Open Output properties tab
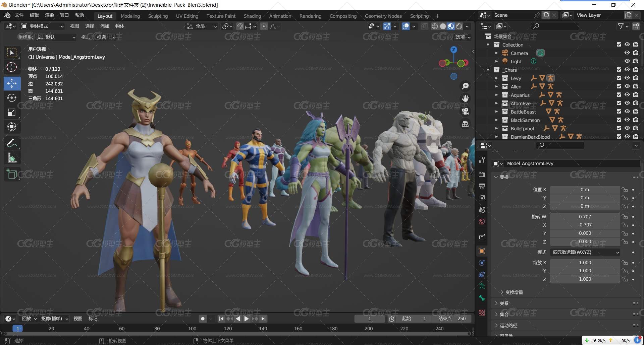Screen dimensions: 644x345 tap(482, 186)
